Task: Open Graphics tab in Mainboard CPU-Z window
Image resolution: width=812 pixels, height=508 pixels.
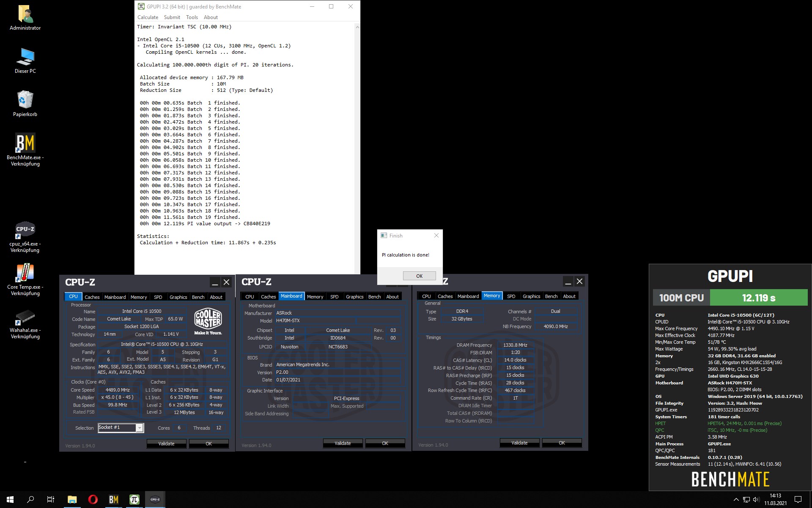Action: click(354, 297)
